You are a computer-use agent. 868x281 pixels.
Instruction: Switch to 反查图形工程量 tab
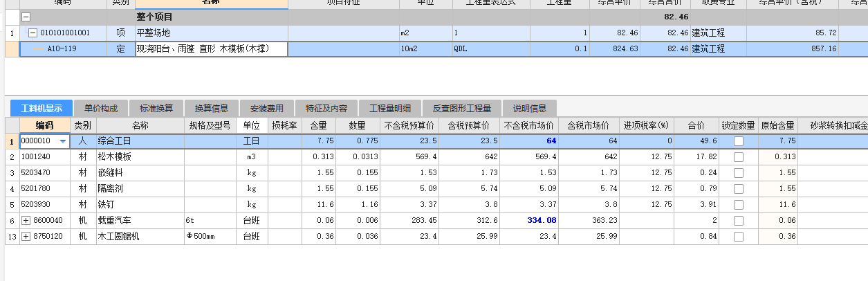462,108
